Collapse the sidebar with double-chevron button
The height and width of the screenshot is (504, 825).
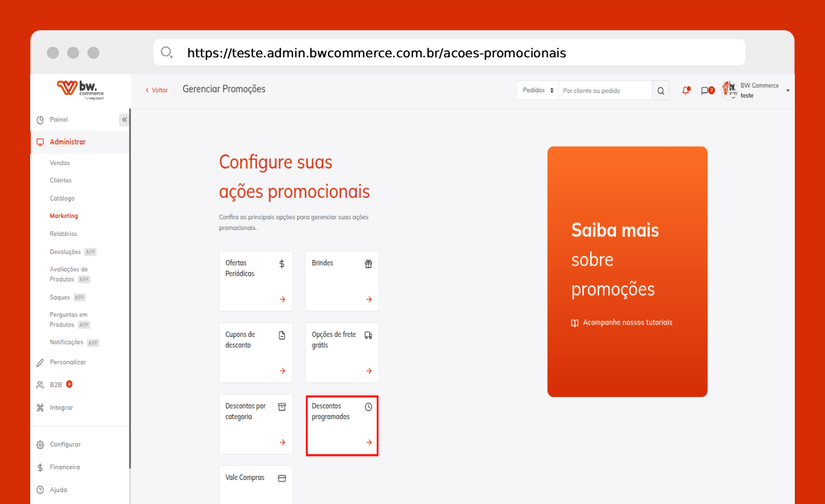click(x=124, y=120)
